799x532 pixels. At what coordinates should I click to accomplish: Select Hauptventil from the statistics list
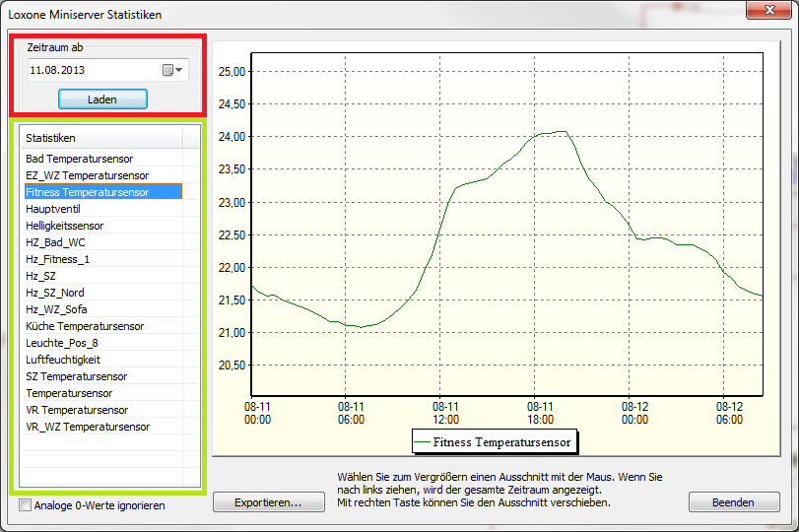(53, 209)
